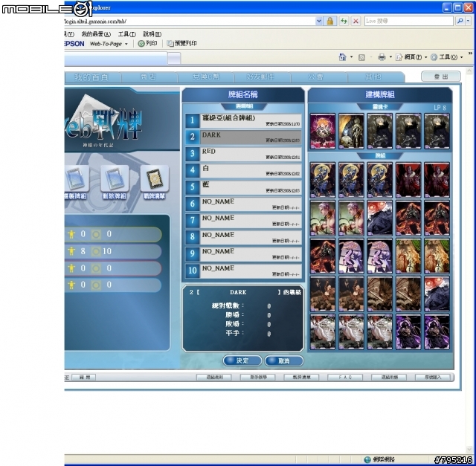This screenshot has width=476, height=466.
Task: Open the 說明(H) help menu
Action: (152, 34)
